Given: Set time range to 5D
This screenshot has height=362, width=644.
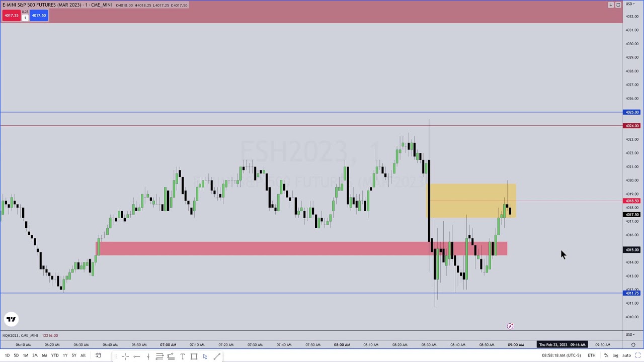Looking at the screenshot, I should (x=16, y=355).
